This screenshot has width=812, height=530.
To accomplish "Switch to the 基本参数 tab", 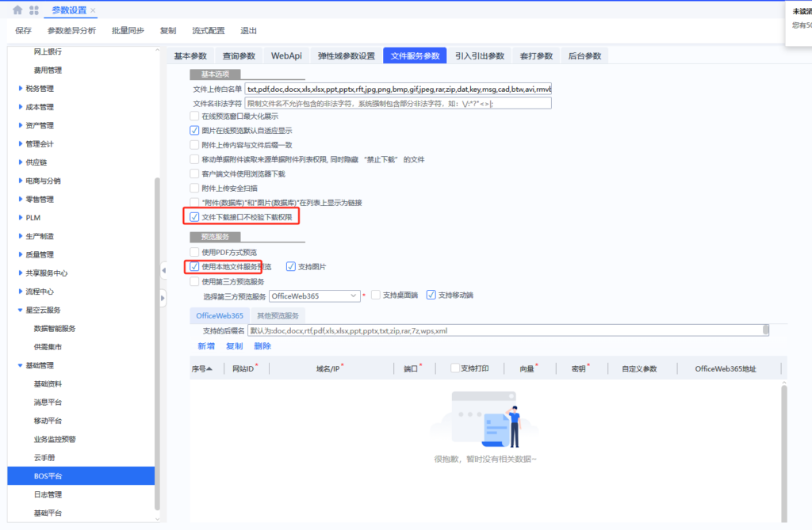I will click(x=190, y=56).
